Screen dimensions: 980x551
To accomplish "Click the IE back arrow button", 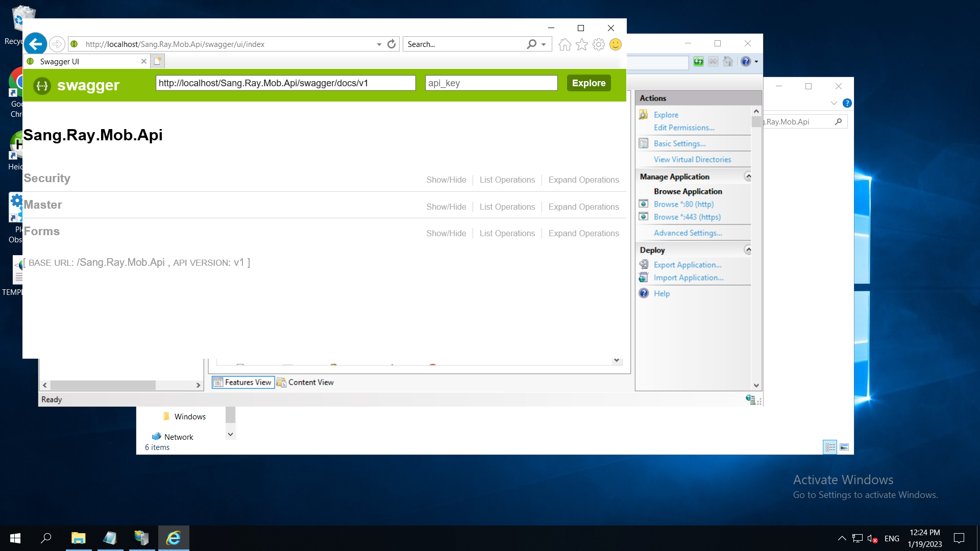I will click(x=35, y=44).
